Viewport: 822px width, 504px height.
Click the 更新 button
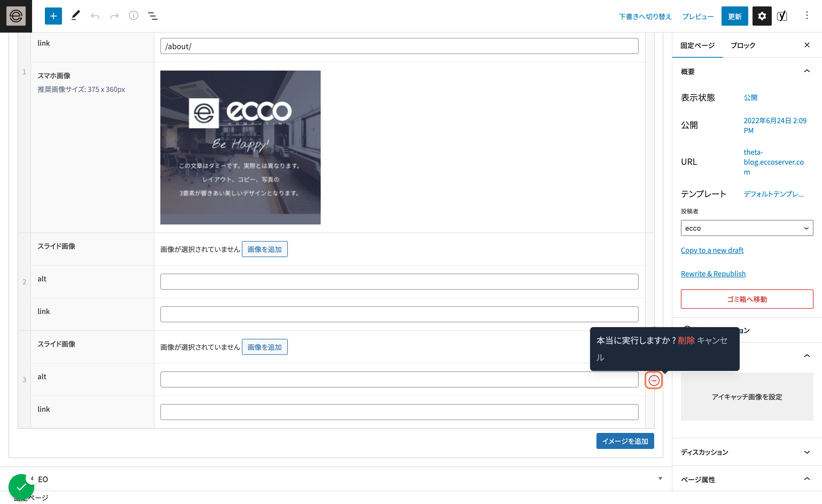pyautogui.click(x=734, y=16)
